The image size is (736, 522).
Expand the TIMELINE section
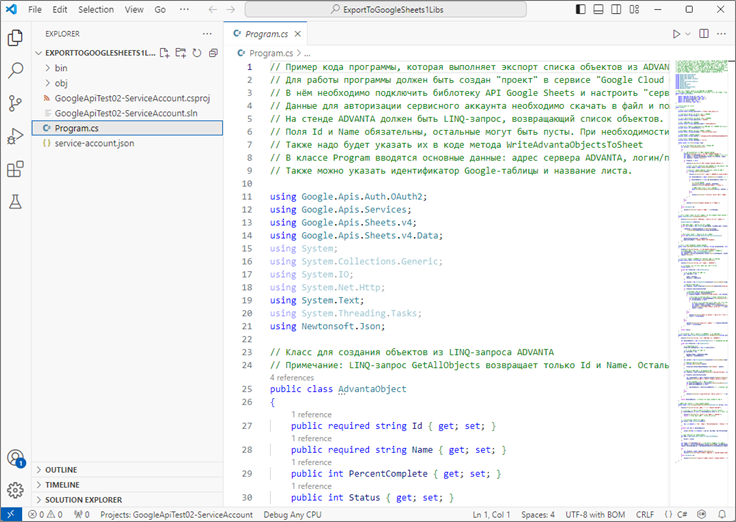(127, 485)
